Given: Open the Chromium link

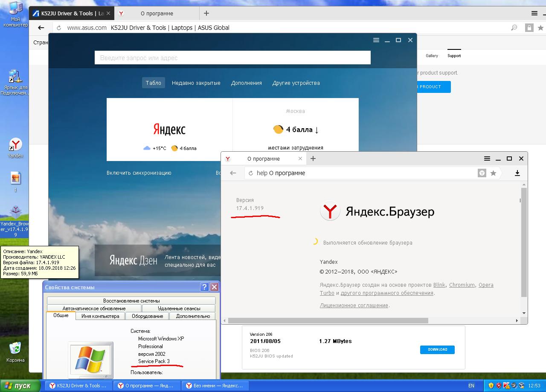Looking at the screenshot, I should click(462, 285).
